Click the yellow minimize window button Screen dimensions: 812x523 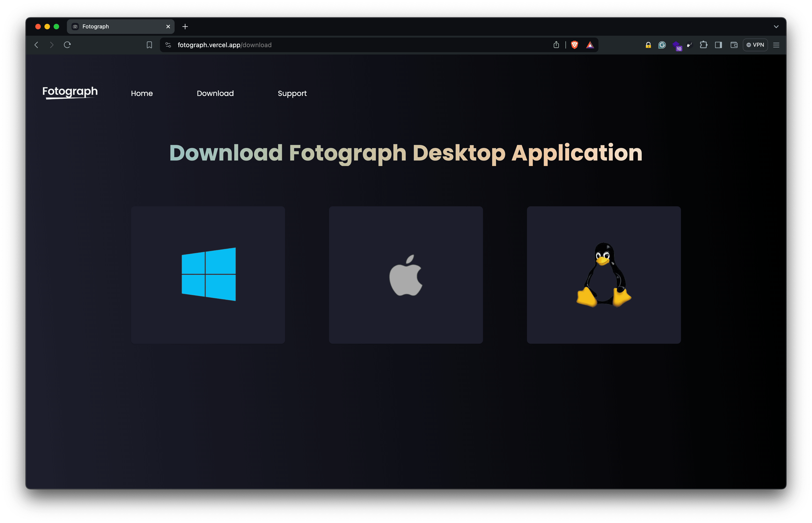[x=47, y=27]
